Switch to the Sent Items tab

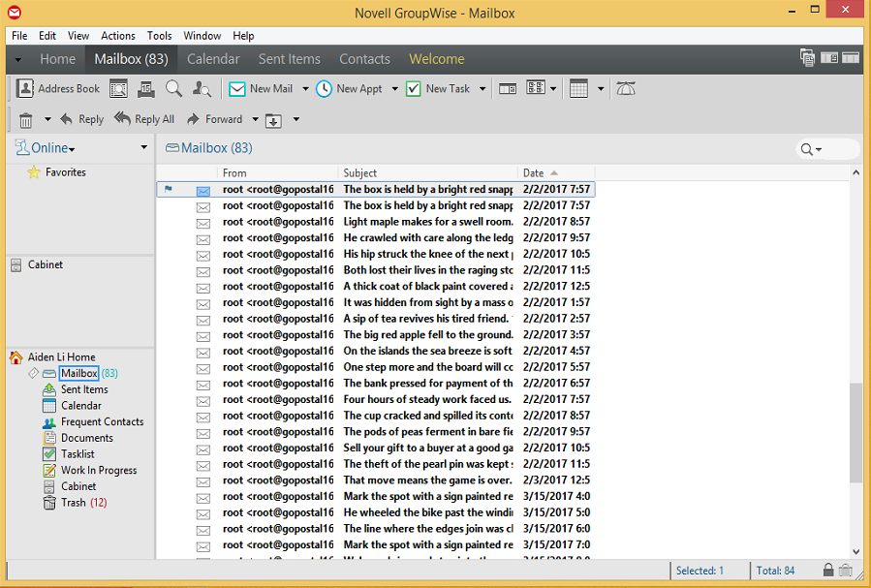tap(289, 59)
